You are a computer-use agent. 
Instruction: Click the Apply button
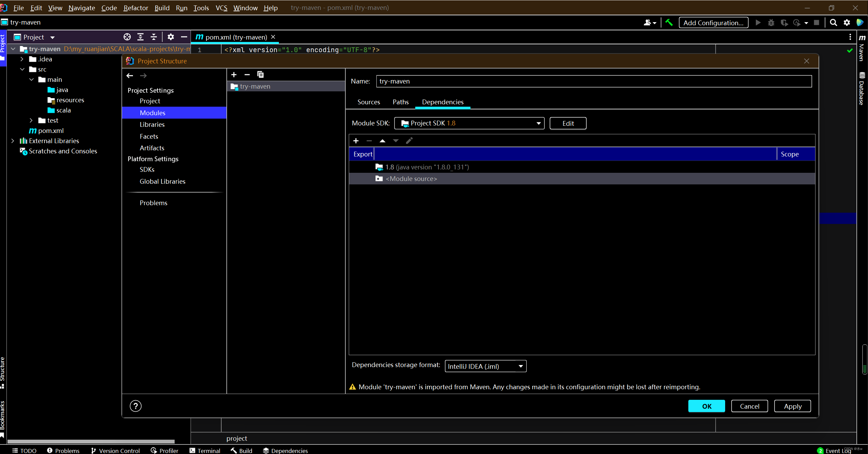click(792, 406)
